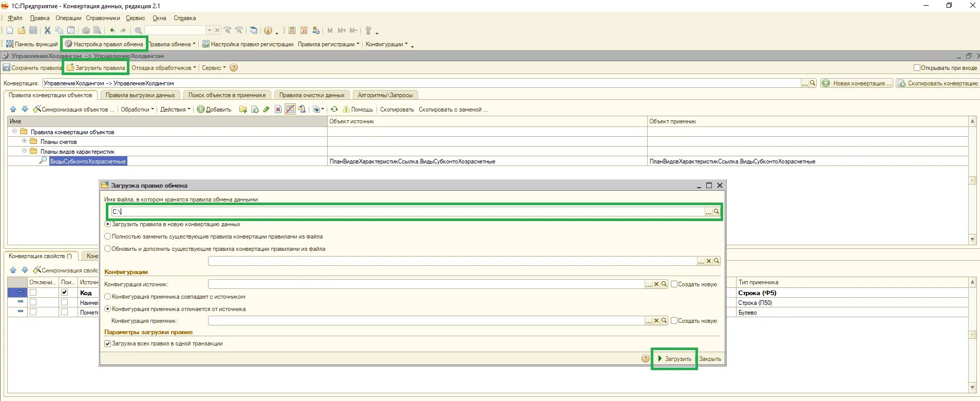The width and height of the screenshot is (980, 401).
Task: Switch to Правила выгрузки данных tab
Action: 140,95
